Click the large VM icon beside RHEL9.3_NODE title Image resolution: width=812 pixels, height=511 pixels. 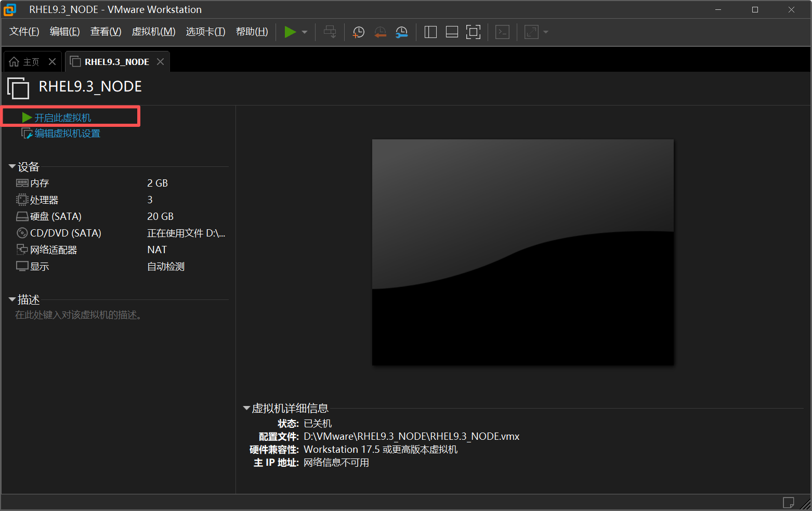pos(18,88)
